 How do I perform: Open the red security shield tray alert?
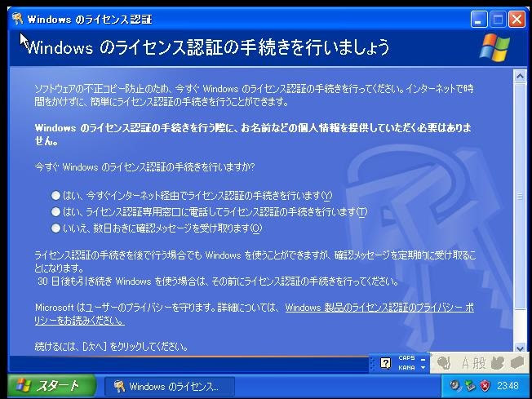[x=485, y=386]
